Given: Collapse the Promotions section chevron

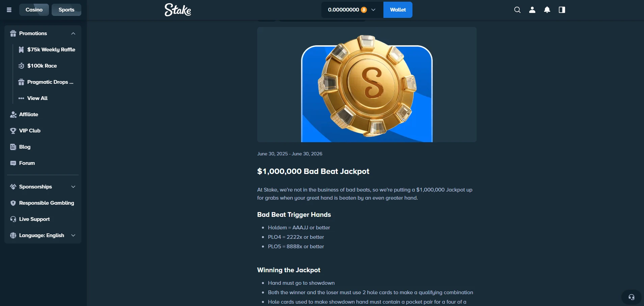Looking at the screenshot, I should click(x=73, y=33).
